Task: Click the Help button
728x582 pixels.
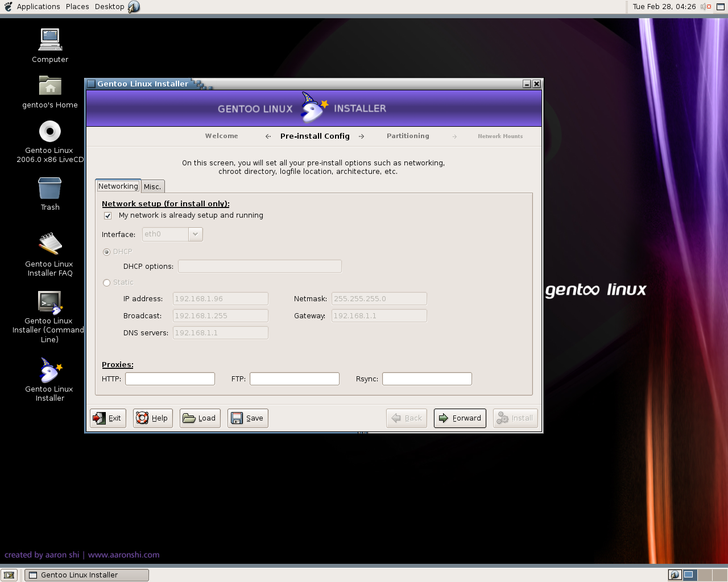Action: [x=153, y=418]
